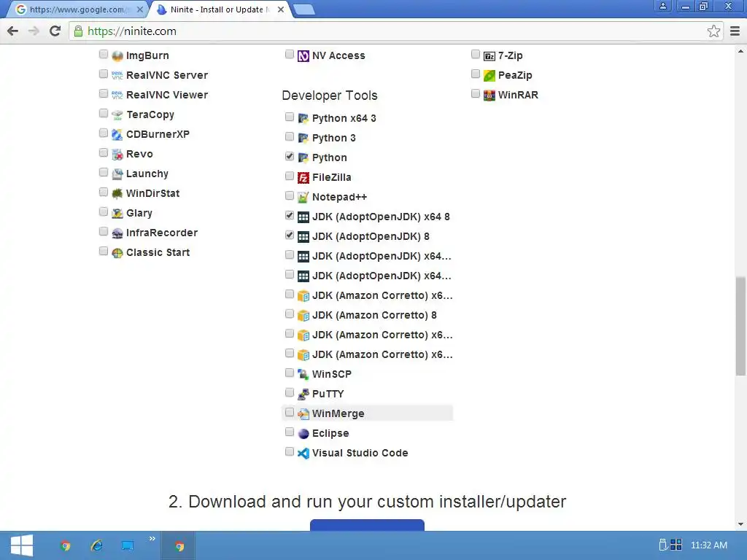747x560 pixels.
Task: Click the WinRAR icon
Action: click(489, 96)
